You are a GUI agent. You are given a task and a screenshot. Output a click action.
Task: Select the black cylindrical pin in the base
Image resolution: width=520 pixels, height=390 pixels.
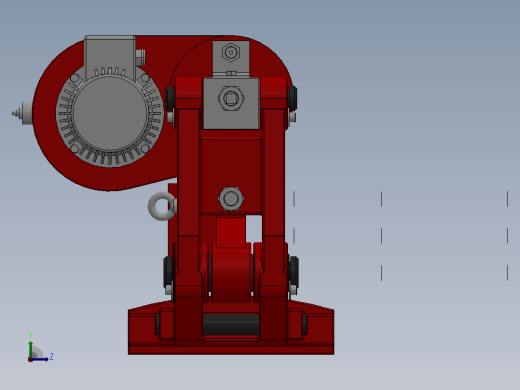231,324
